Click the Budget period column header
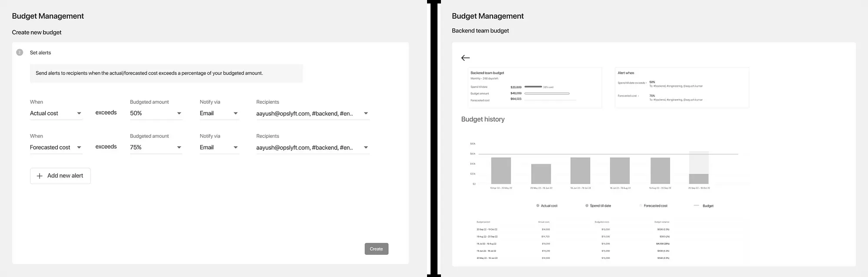The image size is (868, 277). [483, 222]
